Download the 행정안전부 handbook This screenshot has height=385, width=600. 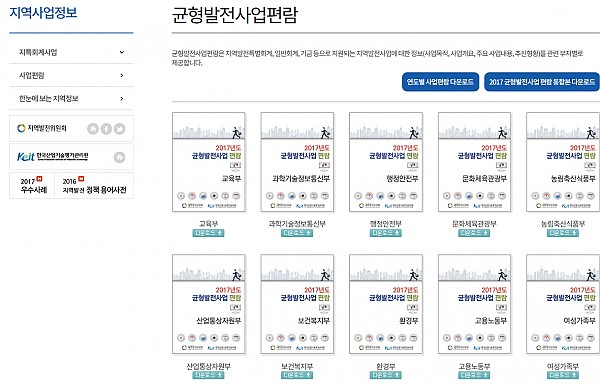tap(385, 233)
